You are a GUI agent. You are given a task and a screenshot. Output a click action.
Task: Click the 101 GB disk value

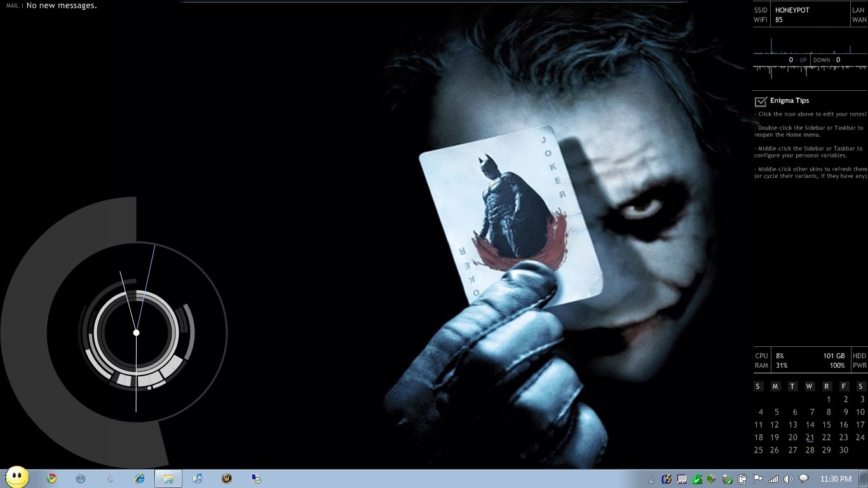pos(834,356)
